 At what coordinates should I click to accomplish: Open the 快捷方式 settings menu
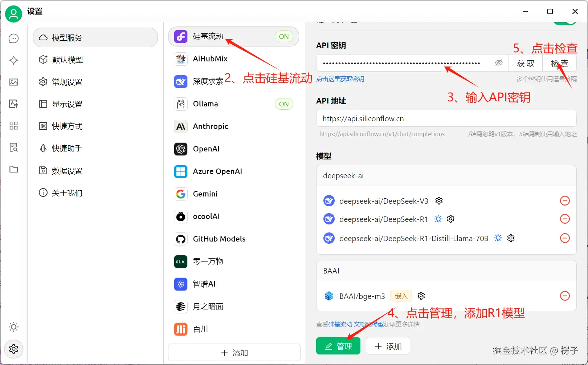tap(95, 126)
